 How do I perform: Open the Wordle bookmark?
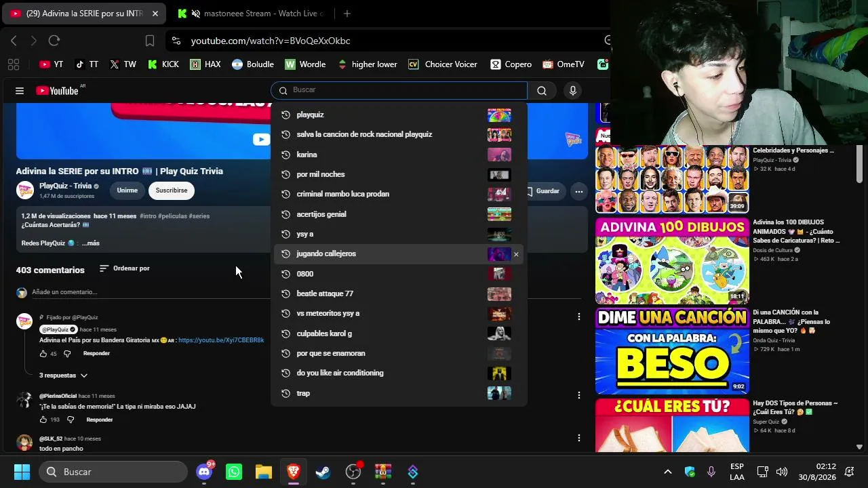(305, 64)
